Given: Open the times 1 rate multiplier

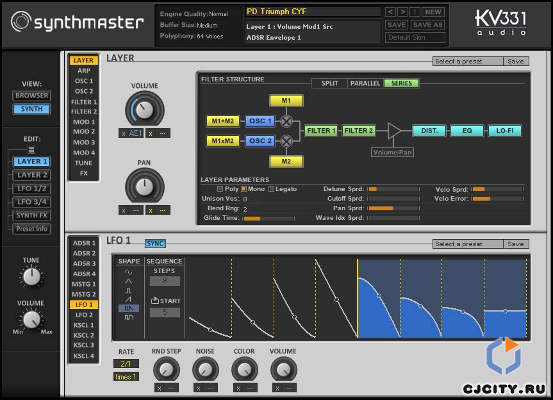Looking at the screenshot, I should (x=126, y=377).
